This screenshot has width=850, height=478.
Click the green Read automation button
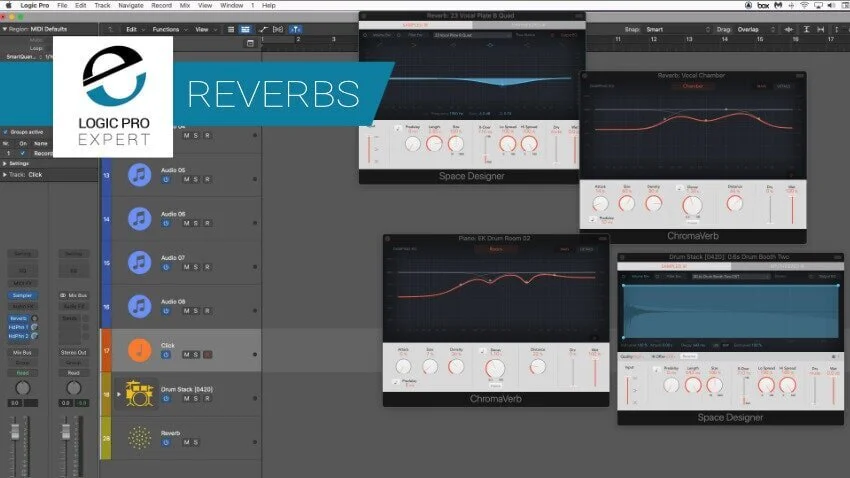tap(22, 373)
